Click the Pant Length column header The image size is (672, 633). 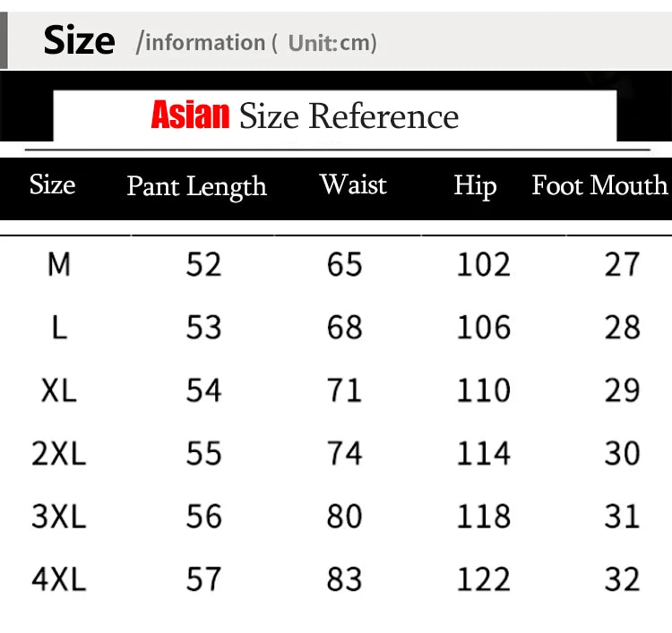[197, 186]
